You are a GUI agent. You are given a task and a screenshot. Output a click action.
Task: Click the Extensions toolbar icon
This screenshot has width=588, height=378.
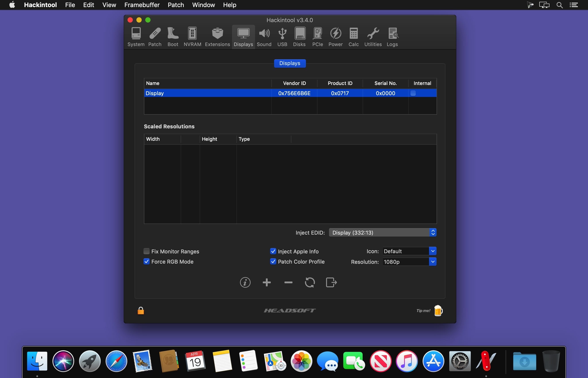217,37
